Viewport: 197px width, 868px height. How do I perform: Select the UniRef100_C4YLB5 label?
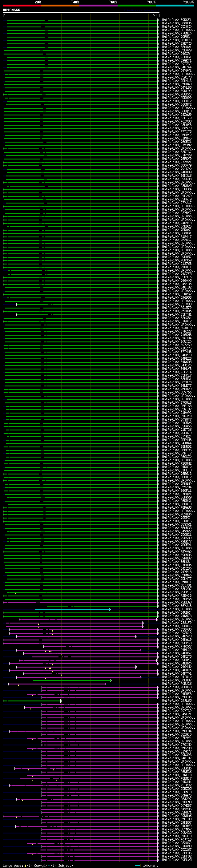click(x=176, y=88)
